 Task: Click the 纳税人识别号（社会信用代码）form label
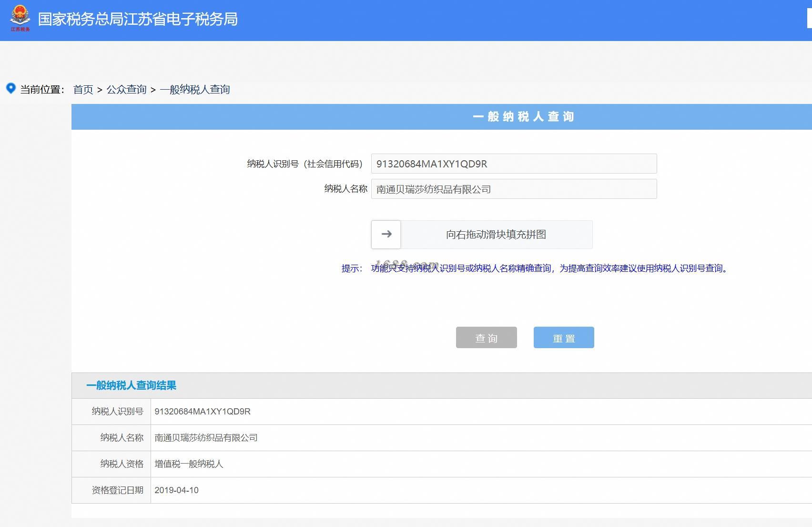click(305, 164)
